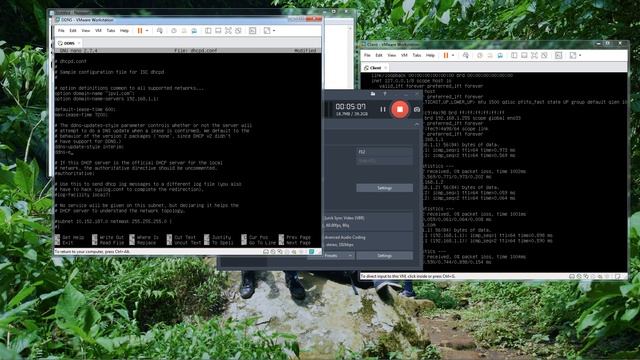Take a screenshot with the recorder camera icon
The width and height of the screenshot is (640, 360).
click(x=417, y=109)
